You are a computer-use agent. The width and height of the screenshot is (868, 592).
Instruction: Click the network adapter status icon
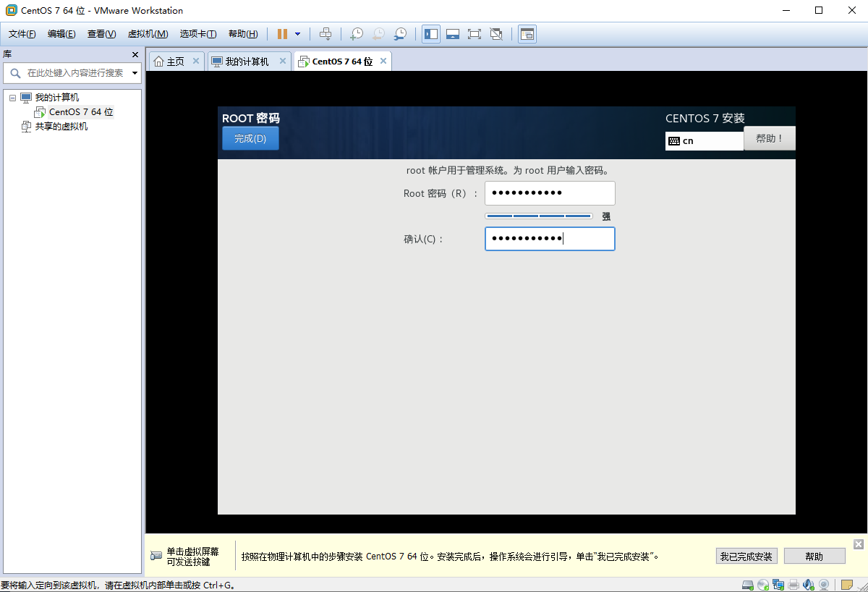point(778,585)
